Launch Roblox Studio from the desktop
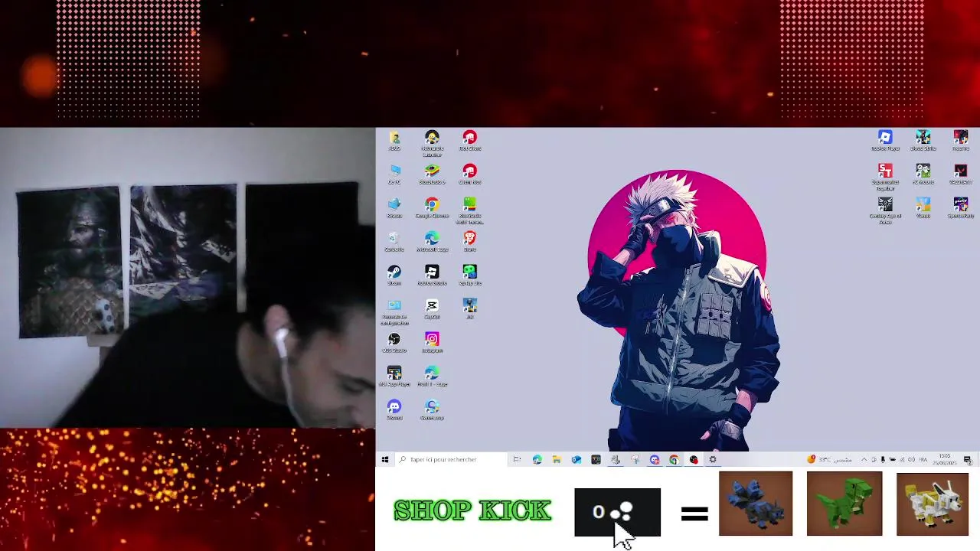This screenshot has width=980, height=551. tap(432, 275)
